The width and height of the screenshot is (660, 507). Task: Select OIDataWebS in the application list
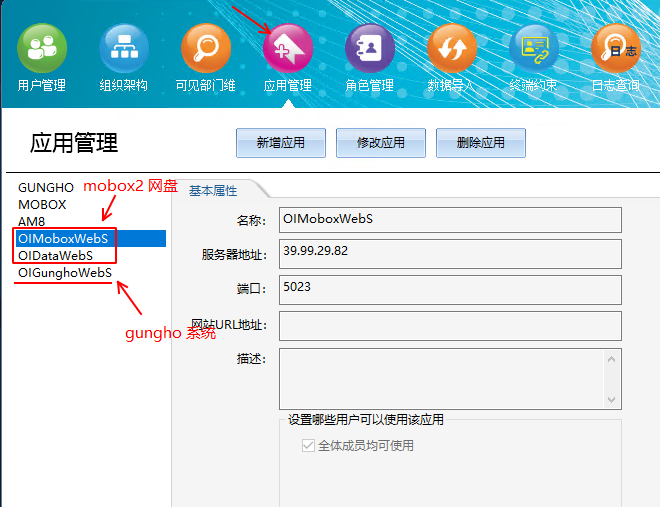[x=55, y=256]
